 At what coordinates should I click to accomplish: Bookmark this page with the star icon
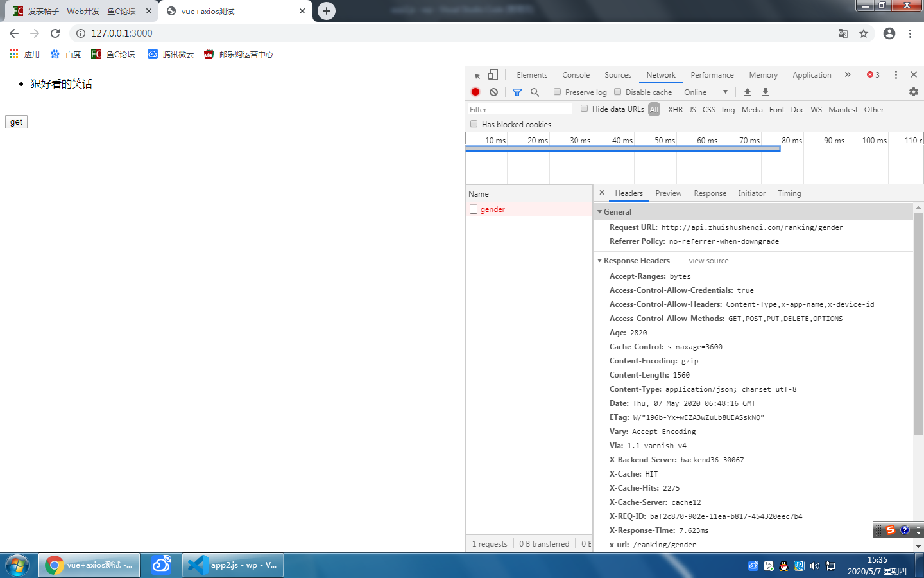864,33
